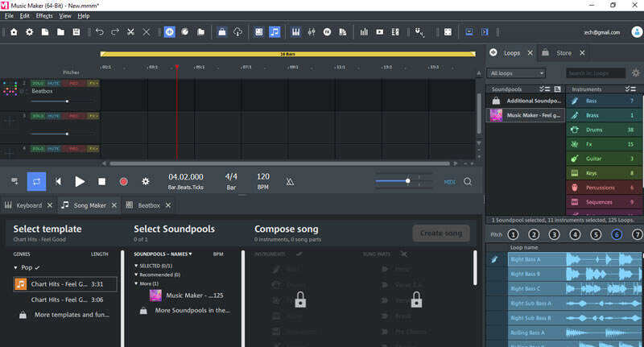Screen dimensions: 644x347
Task: Click the keyboard icon in the top toolbar
Action: pos(295,32)
